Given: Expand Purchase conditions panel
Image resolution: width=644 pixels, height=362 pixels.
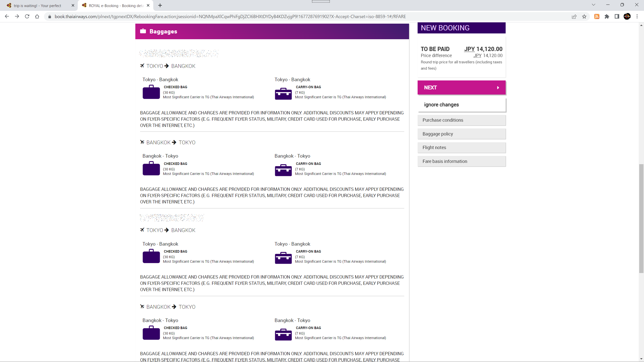Looking at the screenshot, I should point(461,120).
